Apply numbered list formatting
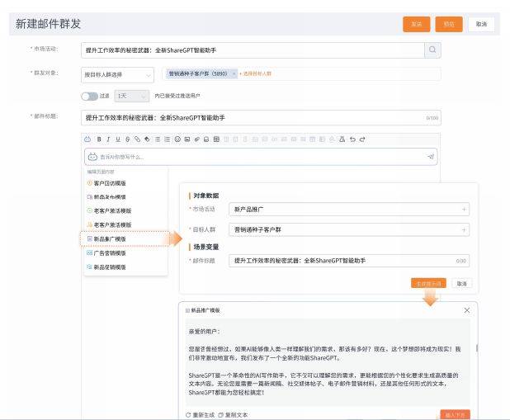Screen dimensions: 510x420 168,139
